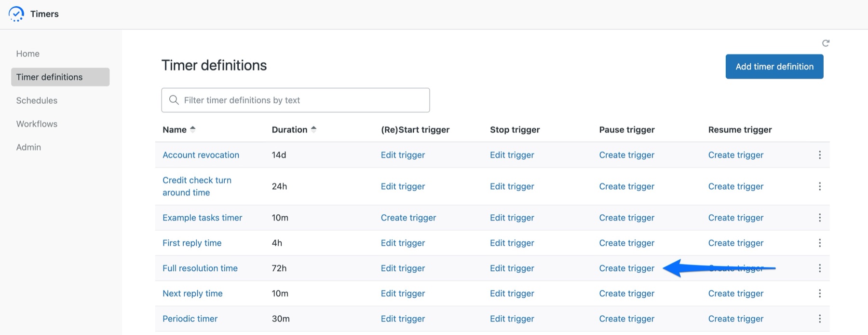The width and height of the screenshot is (868, 335).
Task: Open Schedules in the sidebar
Action: (37, 100)
